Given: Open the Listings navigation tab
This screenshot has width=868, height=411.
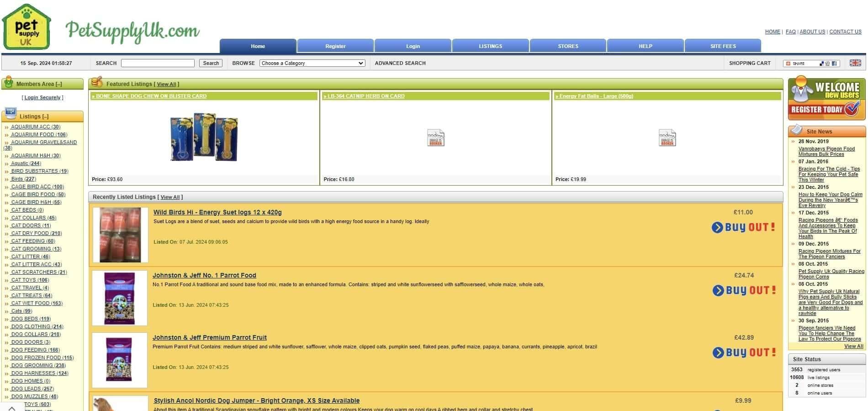Looking at the screenshot, I should tap(490, 46).
